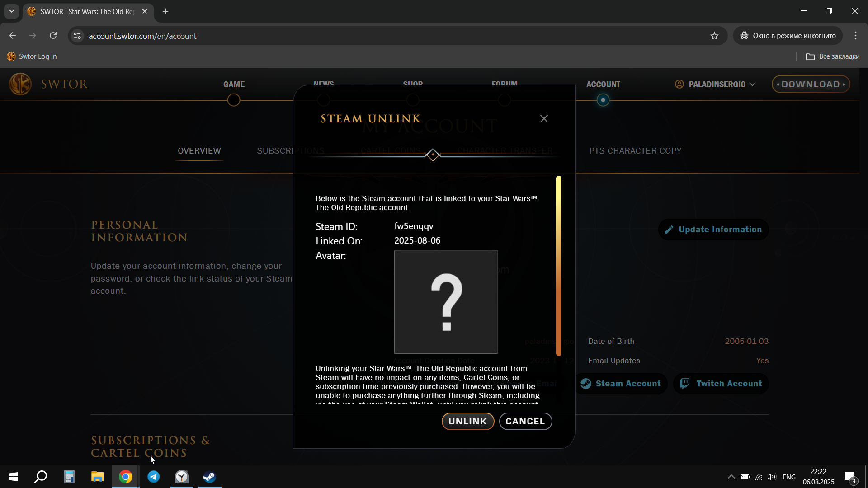This screenshot has width=868, height=488.
Task: Go back to previous page
Action: [x=13, y=36]
